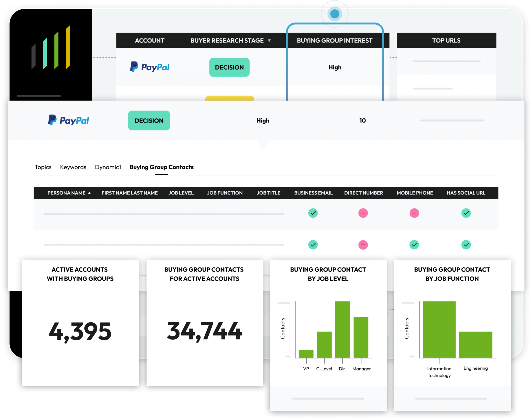Click the Top URLs column header
This screenshot has height=419, width=532.
(446, 40)
